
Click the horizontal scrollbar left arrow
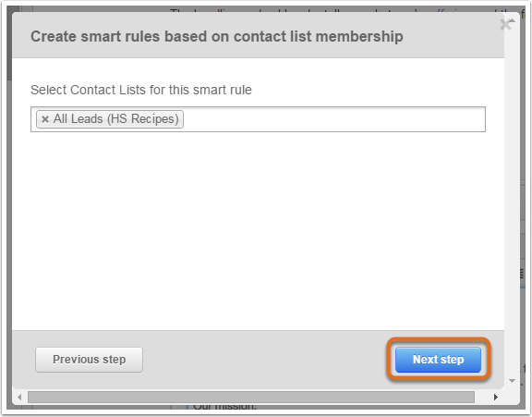coord(19,397)
